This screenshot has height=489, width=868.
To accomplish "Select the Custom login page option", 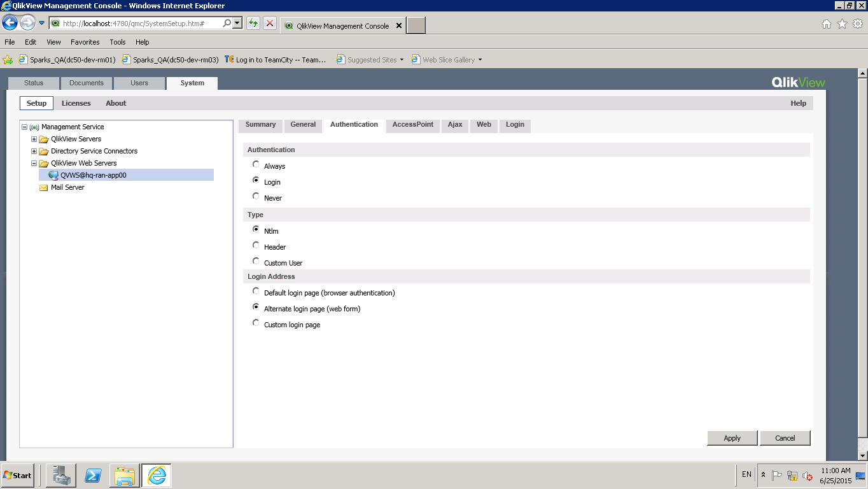I will pos(256,323).
